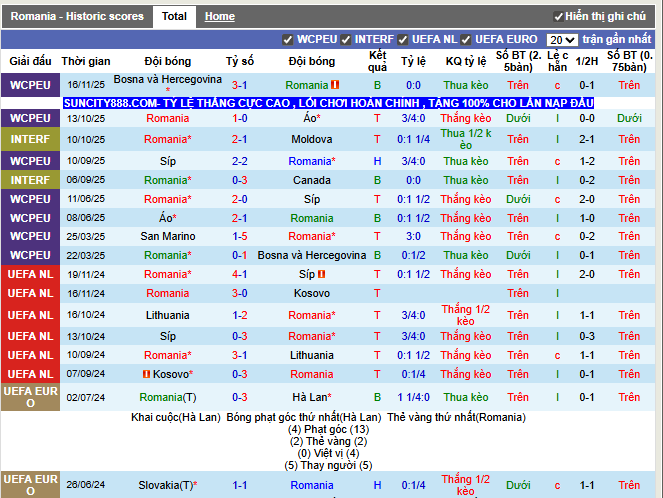The height and width of the screenshot is (498, 663).
Task: Click Kosovo opponent on 16/11/24
Action: coord(312,293)
